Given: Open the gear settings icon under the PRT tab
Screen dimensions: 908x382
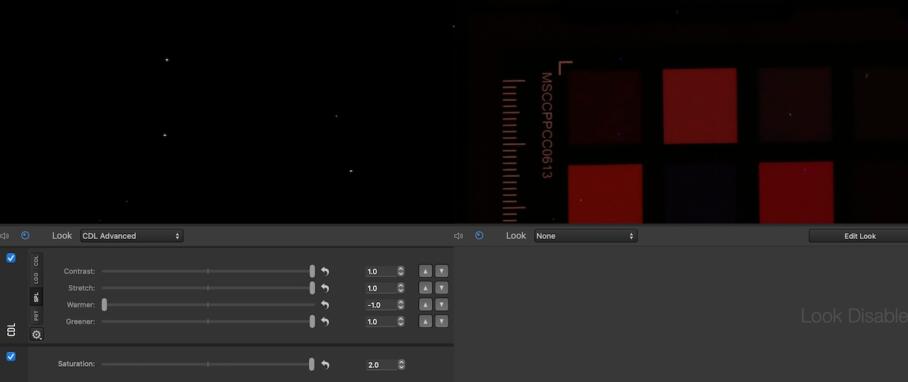Looking at the screenshot, I should coord(36,335).
